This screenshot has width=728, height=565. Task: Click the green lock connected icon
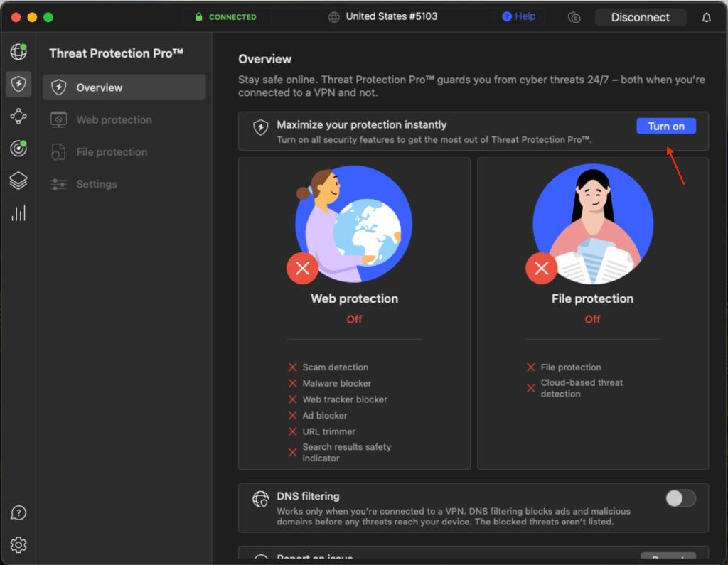[199, 17]
